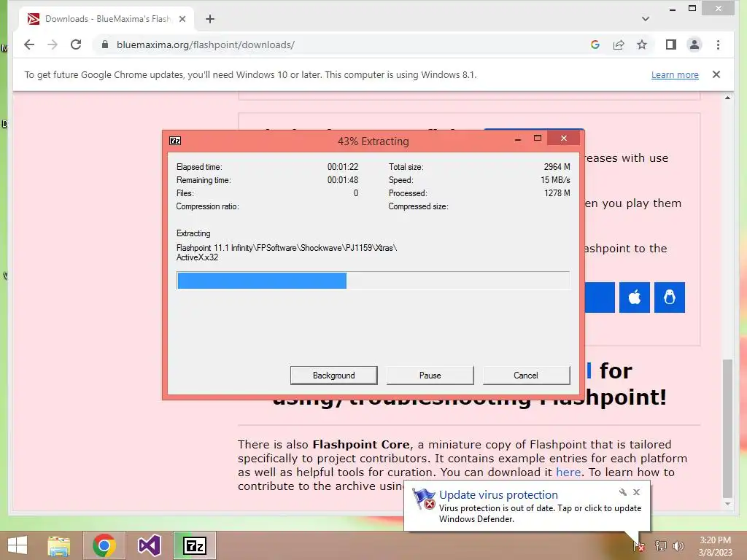
Task: Click the Background button in 7-Zip dialog
Action: click(x=333, y=376)
